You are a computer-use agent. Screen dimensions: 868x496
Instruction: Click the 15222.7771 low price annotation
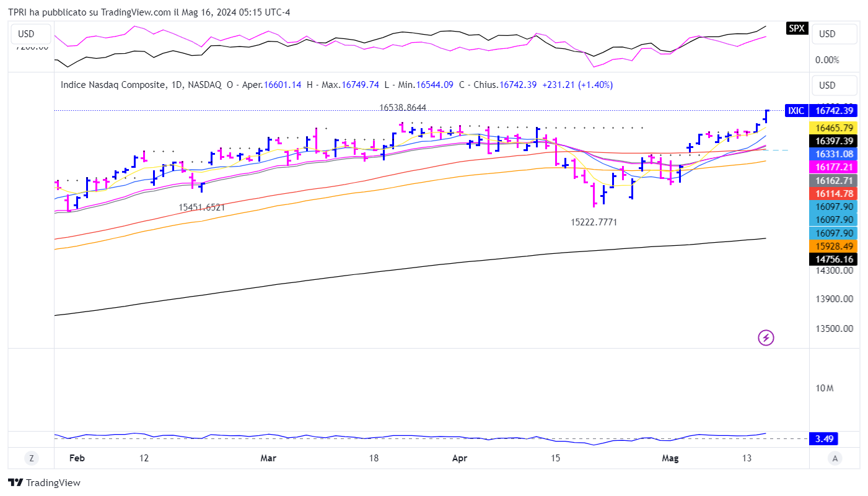coord(594,222)
